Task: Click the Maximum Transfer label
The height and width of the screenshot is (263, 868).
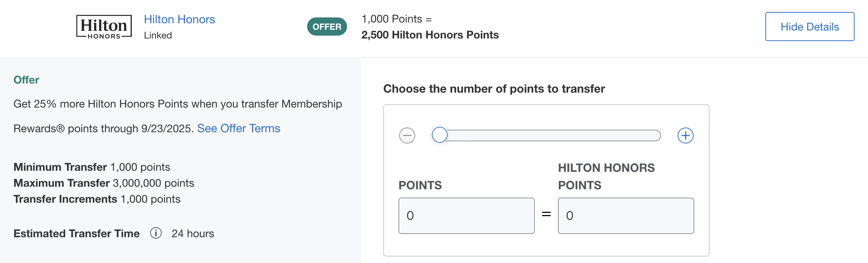Action: pyautogui.click(x=62, y=183)
